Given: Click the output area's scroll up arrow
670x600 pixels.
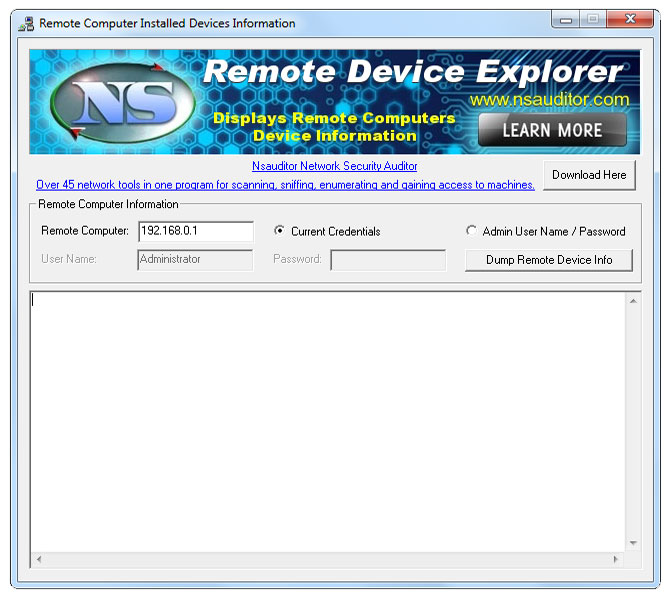Looking at the screenshot, I should point(633,300).
